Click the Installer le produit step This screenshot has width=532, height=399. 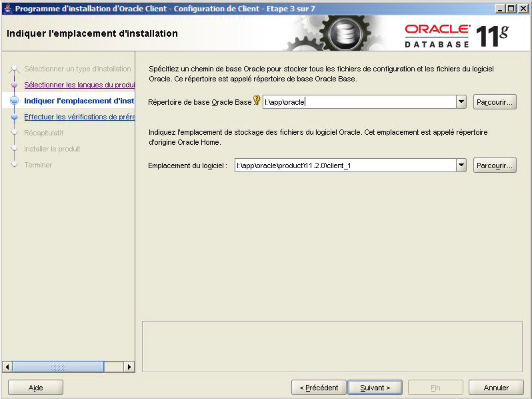(x=52, y=149)
